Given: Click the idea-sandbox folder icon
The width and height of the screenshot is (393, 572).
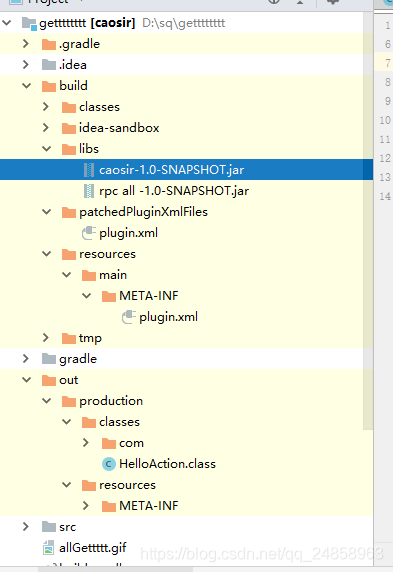Looking at the screenshot, I should pyautogui.click(x=69, y=128).
